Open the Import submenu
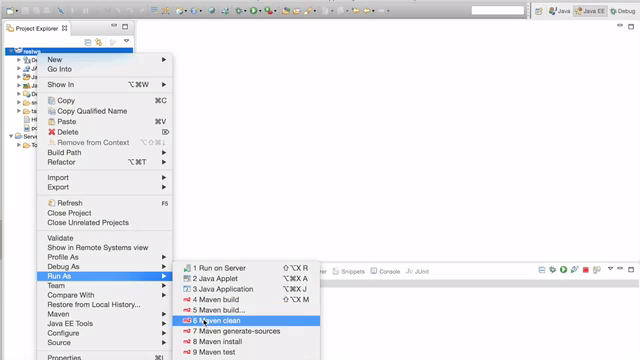640x360 pixels. pos(104,178)
